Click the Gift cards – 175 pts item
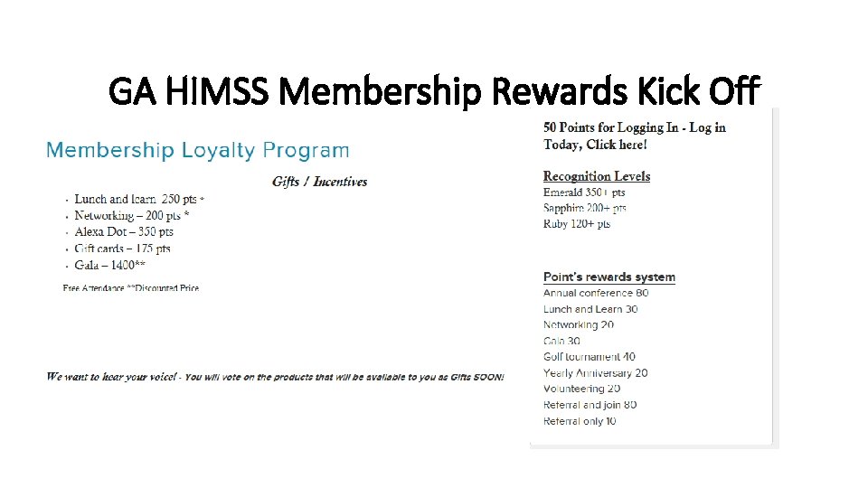Screen dimensions: 868x488 122,249
